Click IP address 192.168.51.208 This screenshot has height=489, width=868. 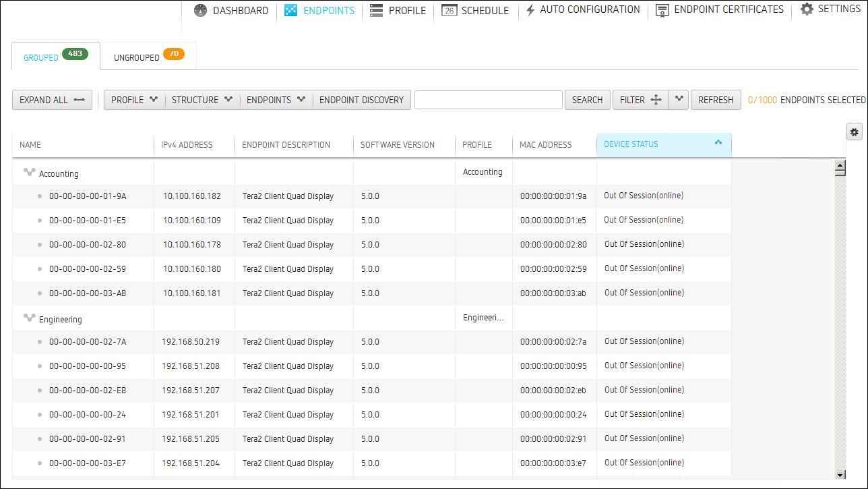191,366
